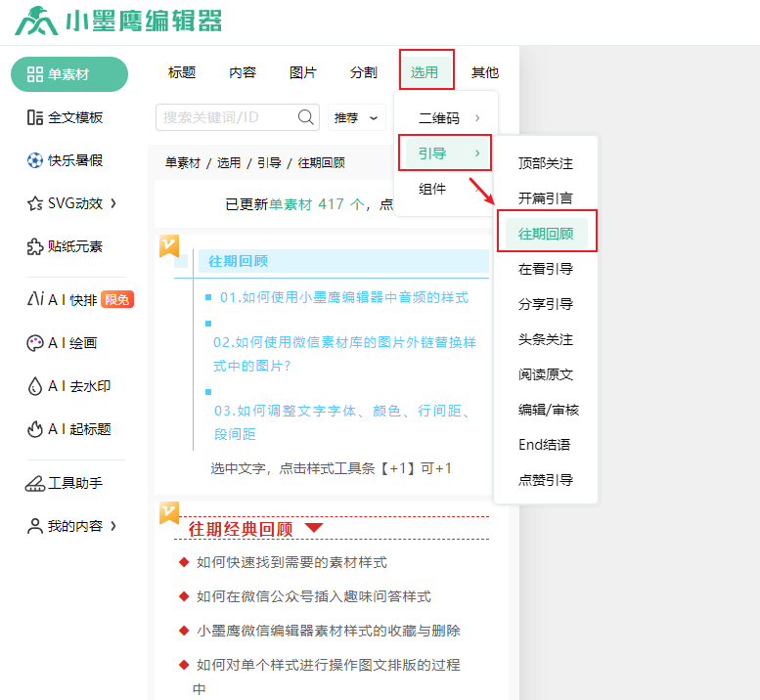Expand the 二维码 submenu
Image resolution: width=760 pixels, height=700 pixels.
click(x=446, y=118)
